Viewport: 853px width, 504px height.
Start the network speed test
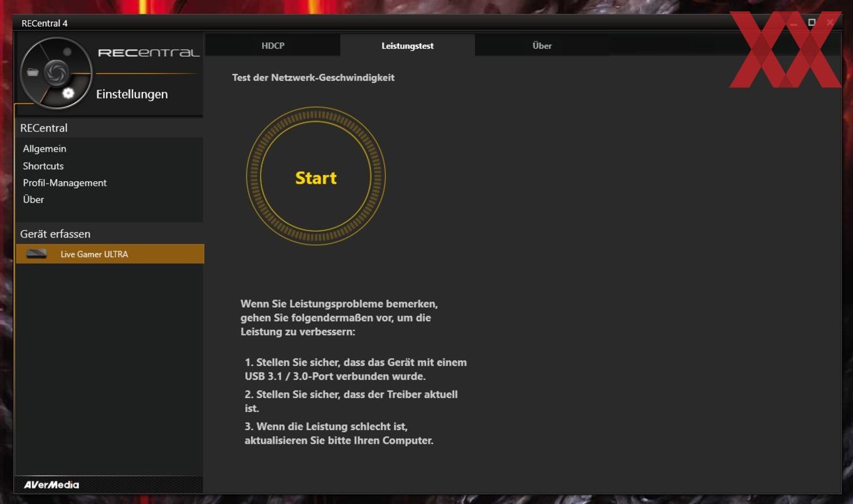point(315,177)
